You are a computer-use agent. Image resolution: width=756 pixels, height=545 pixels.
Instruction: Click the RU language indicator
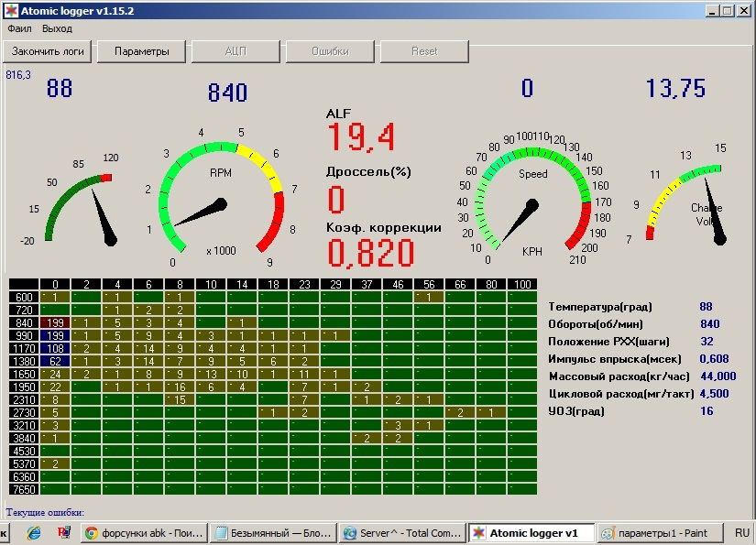pos(741,532)
